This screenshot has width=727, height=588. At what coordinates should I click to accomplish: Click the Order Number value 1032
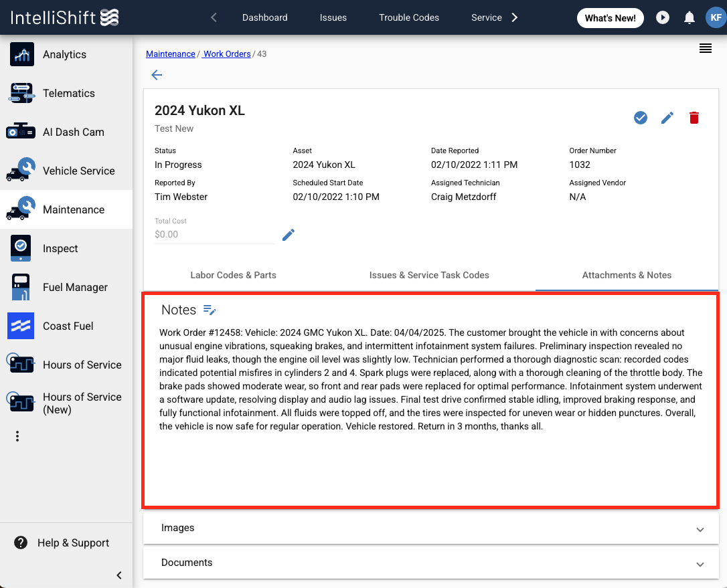(x=580, y=165)
